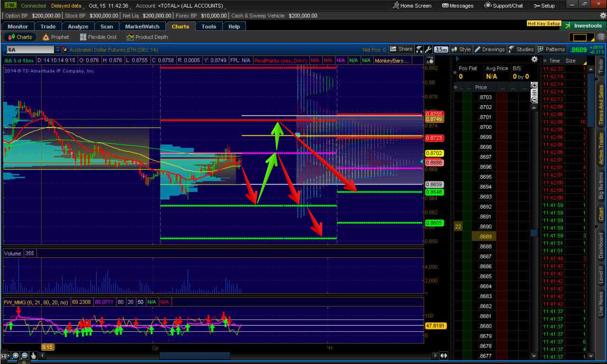
Task: Open the list menu icon beside the grid selector
Action: pyautogui.click(x=601, y=37)
